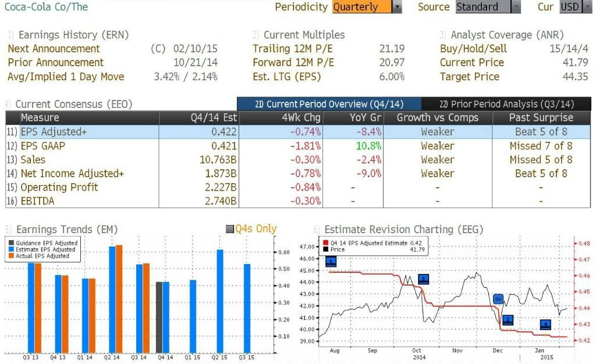596x364 pixels.
Task: Click the Est. LTG (EPS) value 6.00%
Action: pyautogui.click(x=392, y=77)
